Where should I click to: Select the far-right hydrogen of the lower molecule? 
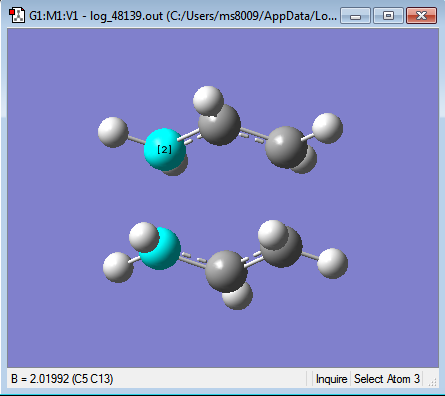click(332, 263)
